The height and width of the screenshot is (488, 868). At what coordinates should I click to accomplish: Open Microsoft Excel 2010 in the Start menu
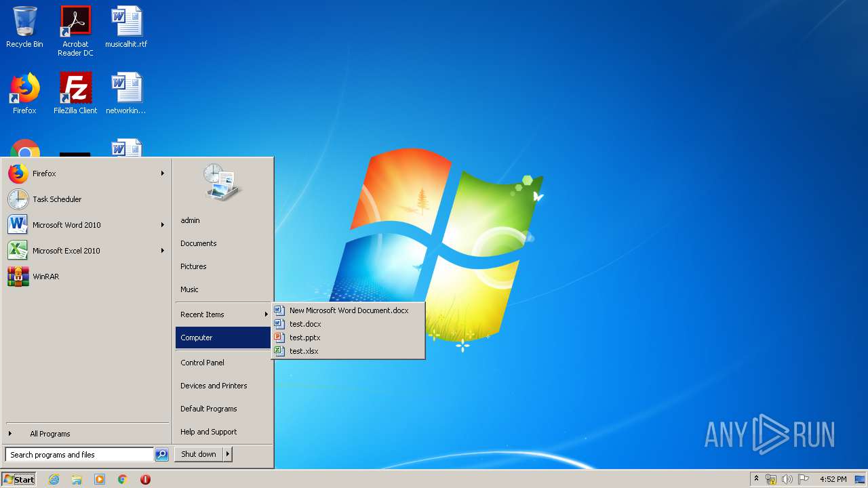[x=85, y=251]
